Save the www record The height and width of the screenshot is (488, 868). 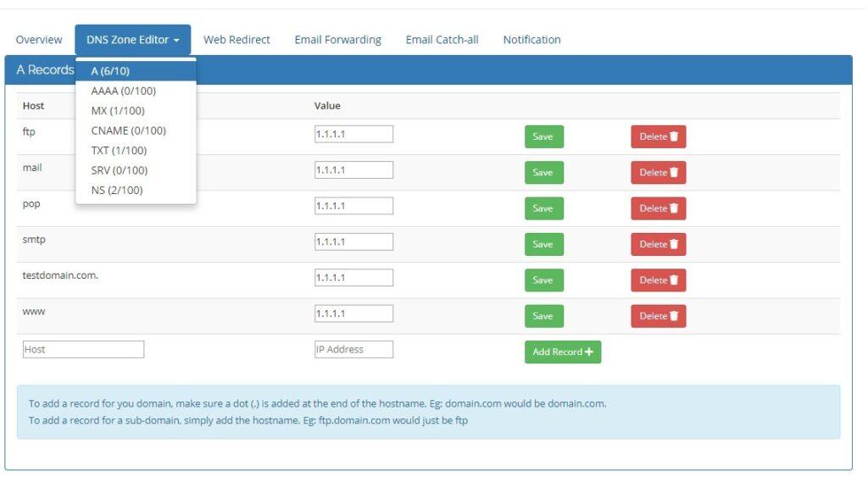pyautogui.click(x=543, y=316)
